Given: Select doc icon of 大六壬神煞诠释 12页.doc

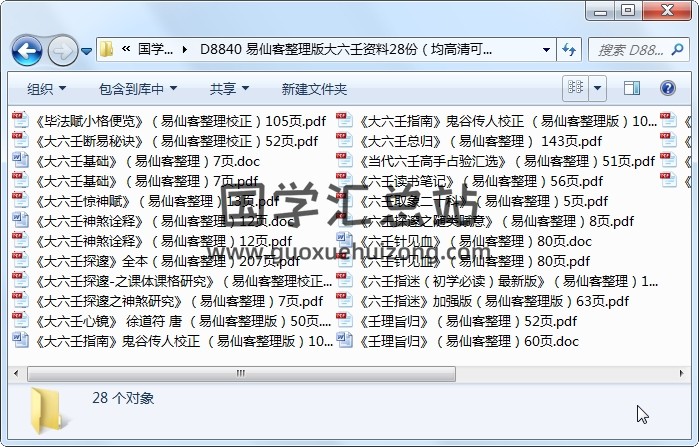Looking at the screenshot, I should [x=20, y=221].
